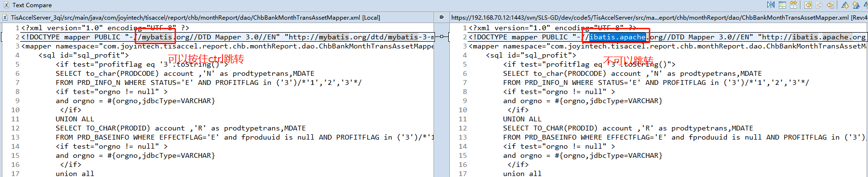Click the small arrow icon between pane headers
This screenshot has height=177, width=868.
coord(442,17)
